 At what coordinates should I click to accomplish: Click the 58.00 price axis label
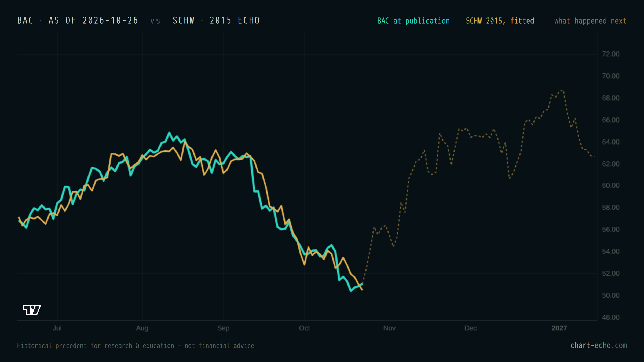(x=611, y=208)
